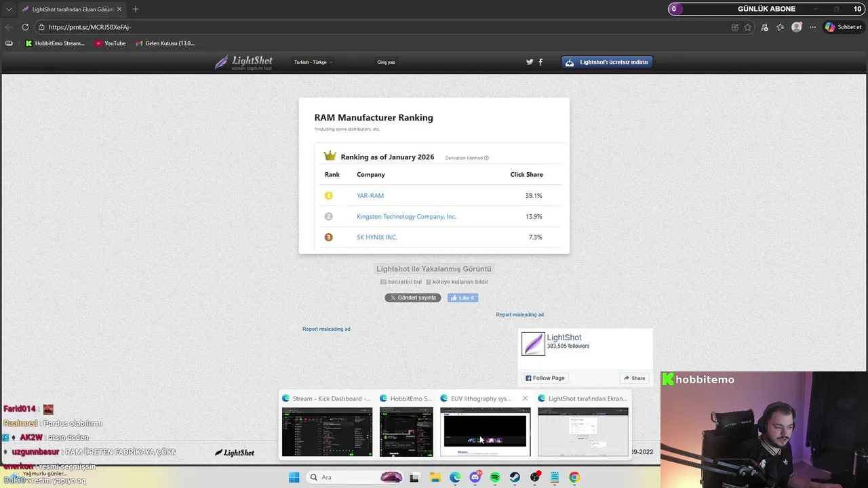
Task: Open File Explorer from taskbar
Action: 435,477
